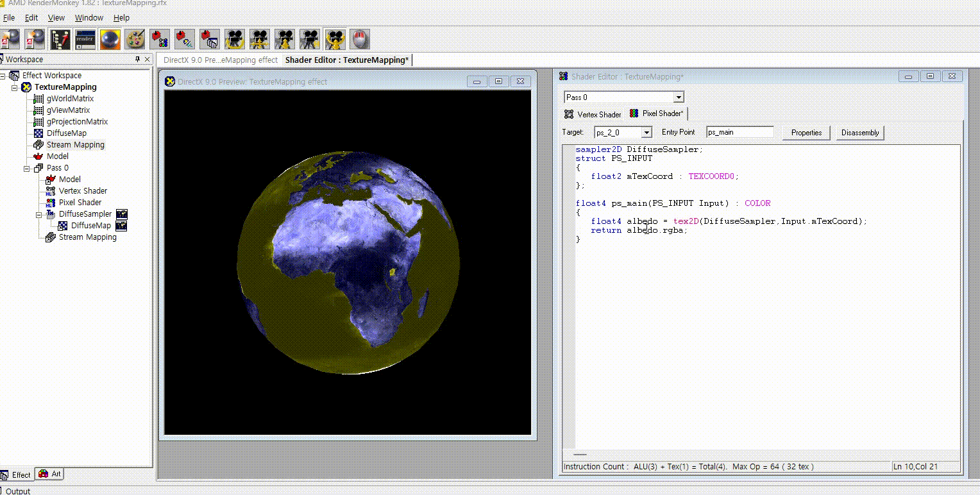
Task: Click 'float2 mTexCoord : TEXCOORD0;' line
Action: point(665,176)
